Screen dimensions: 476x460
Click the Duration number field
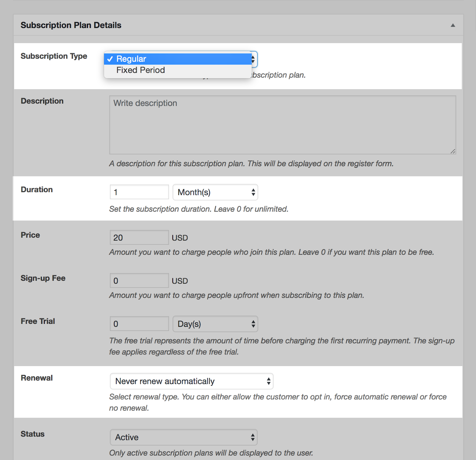point(139,192)
